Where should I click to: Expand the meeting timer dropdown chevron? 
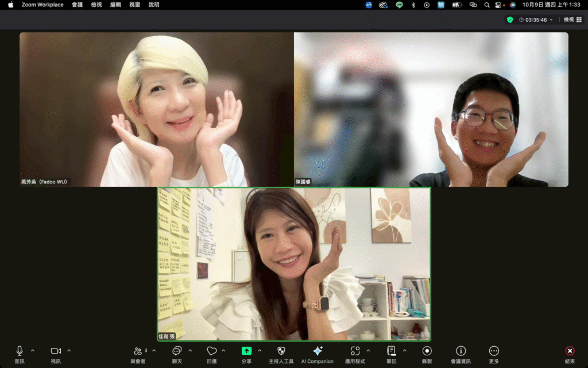tap(551, 20)
